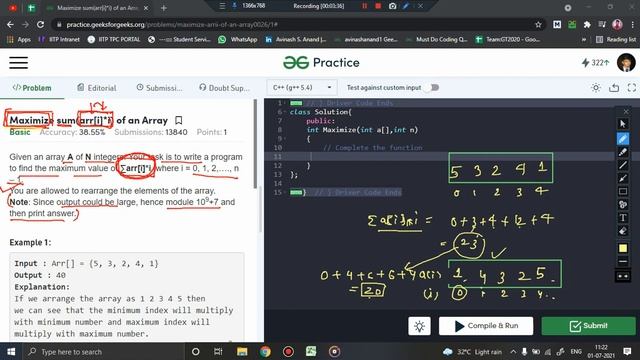Image resolution: width=640 pixels, height=360 pixels.
Task: Open the user profile avatar
Action: 626,62
